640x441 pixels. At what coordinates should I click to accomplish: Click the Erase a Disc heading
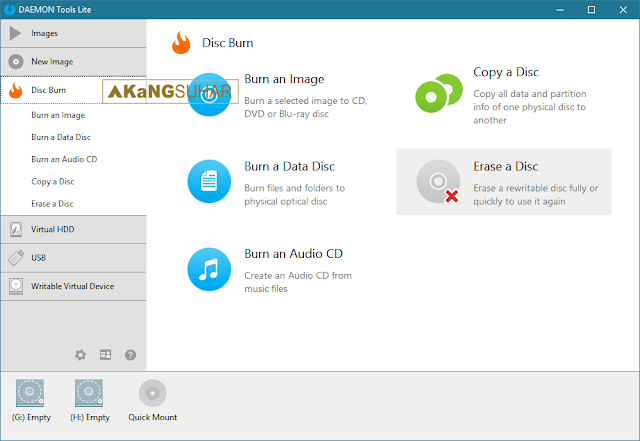tap(506, 167)
